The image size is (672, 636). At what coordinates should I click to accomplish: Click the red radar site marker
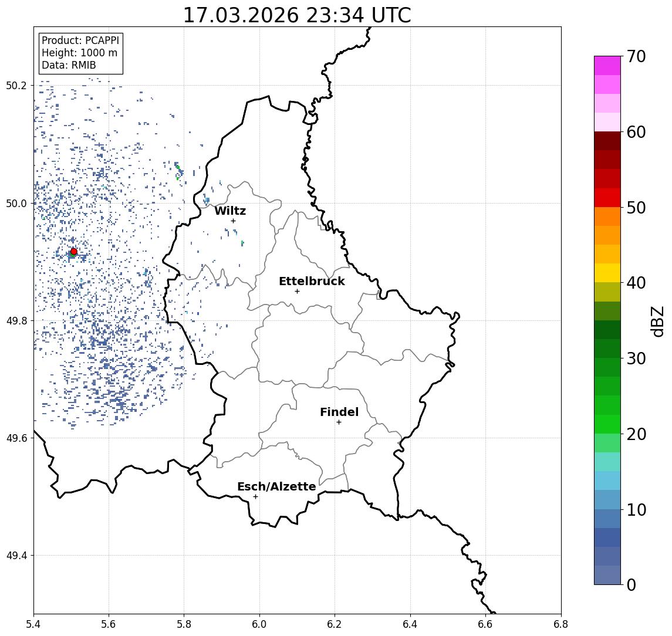(74, 252)
